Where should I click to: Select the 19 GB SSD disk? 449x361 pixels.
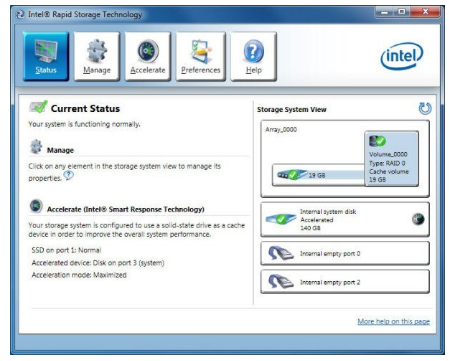click(x=318, y=175)
